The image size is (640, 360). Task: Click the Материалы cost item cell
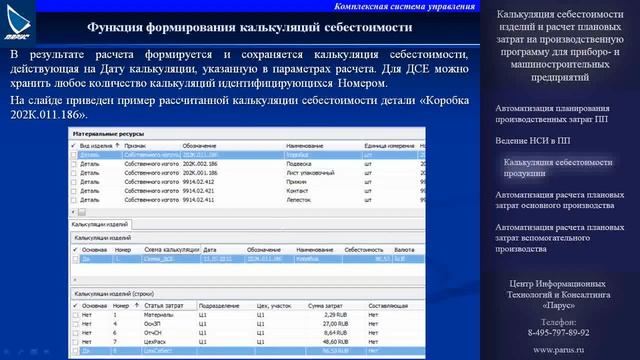tap(158, 315)
